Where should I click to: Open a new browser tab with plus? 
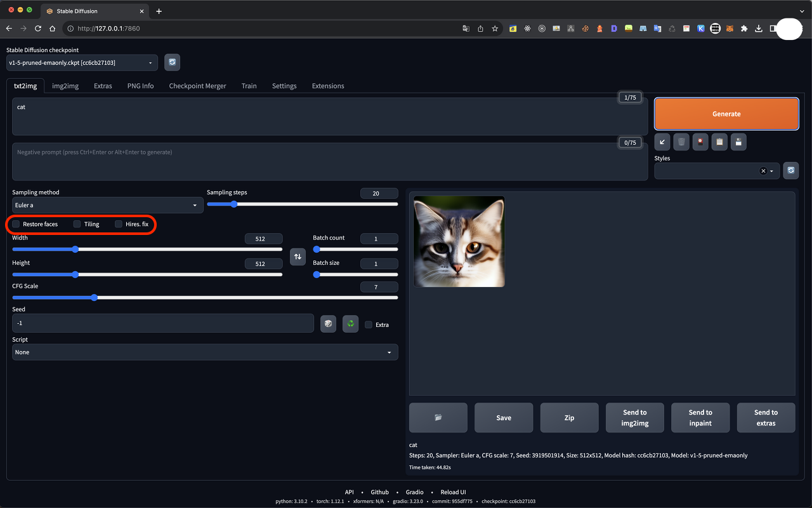click(159, 11)
